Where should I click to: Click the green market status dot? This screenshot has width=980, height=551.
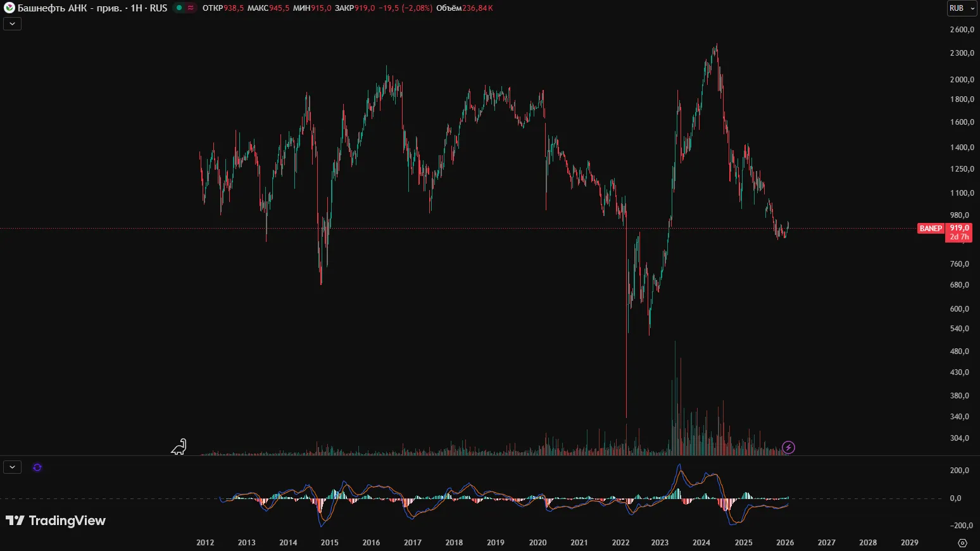point(179,8)
